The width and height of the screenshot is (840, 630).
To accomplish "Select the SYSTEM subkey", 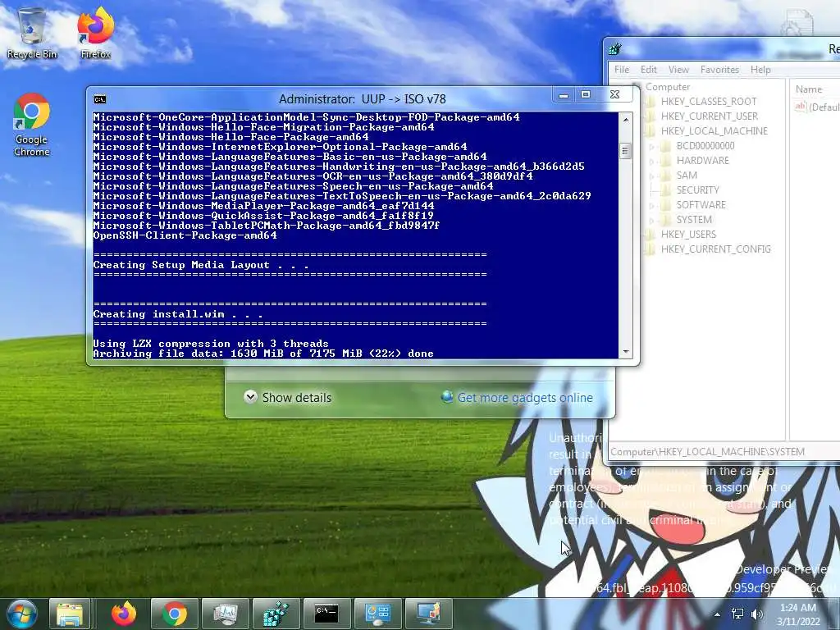I will (694, 220).
